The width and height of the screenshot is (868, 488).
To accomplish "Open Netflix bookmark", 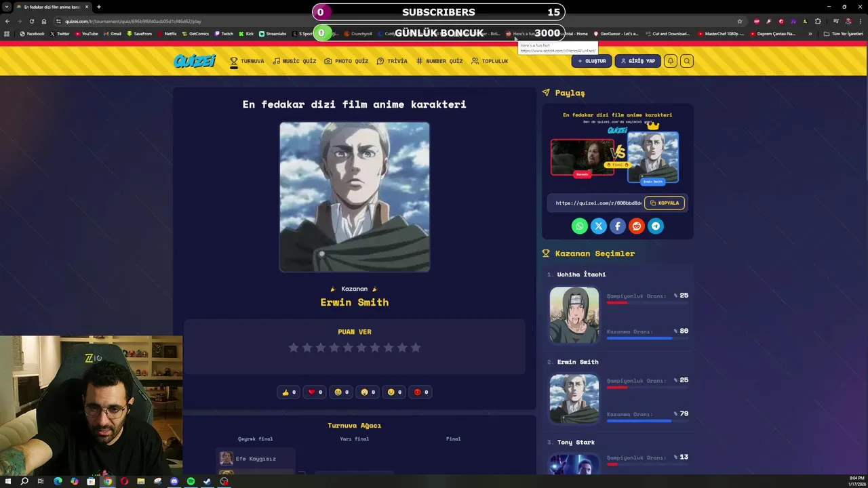I will [x=167, y=33].
